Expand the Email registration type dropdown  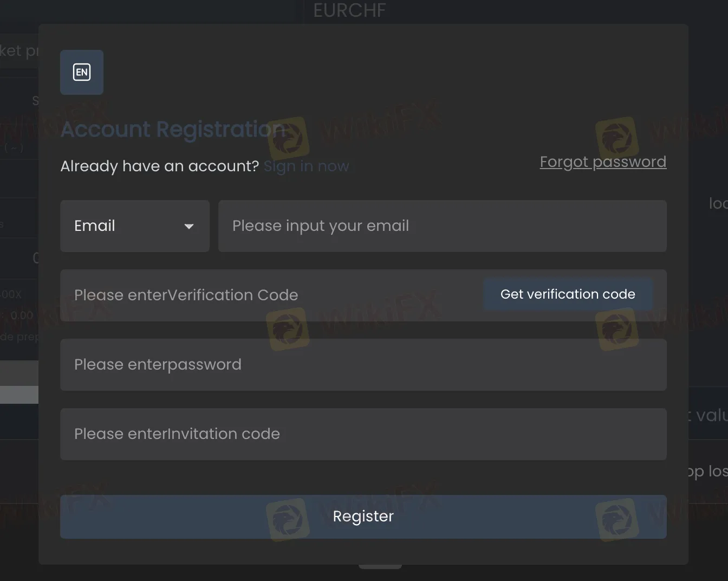[x=134, y=226]
